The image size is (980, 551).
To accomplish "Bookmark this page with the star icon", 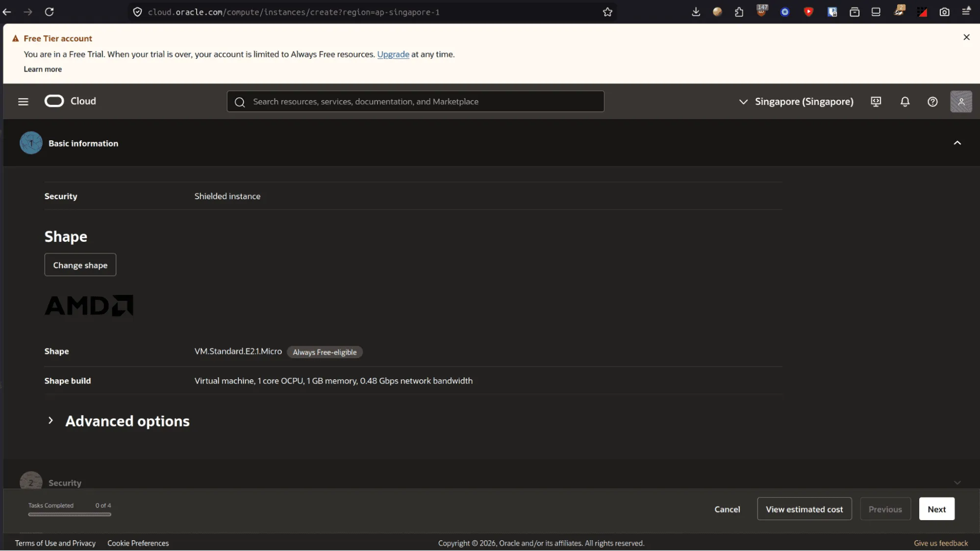I will coord(607,12).
